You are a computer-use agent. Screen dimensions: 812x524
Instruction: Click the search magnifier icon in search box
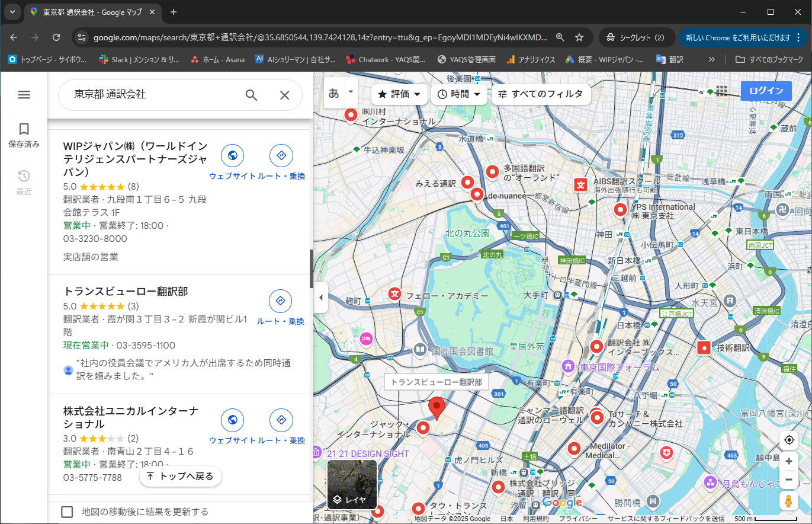click(x=251, y=95)
